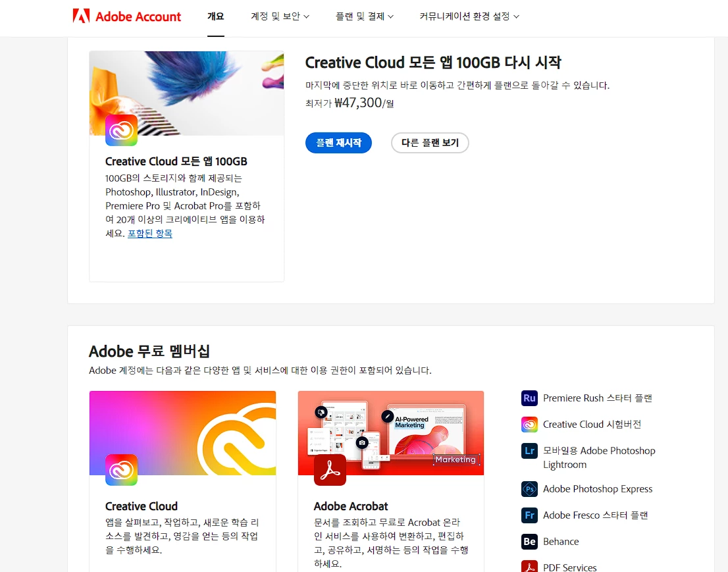Image resolution: width=728 pixels, height=572 pixels.
Task: Expand chevron next to 계정 및 보안
Action: coord(307,16)
